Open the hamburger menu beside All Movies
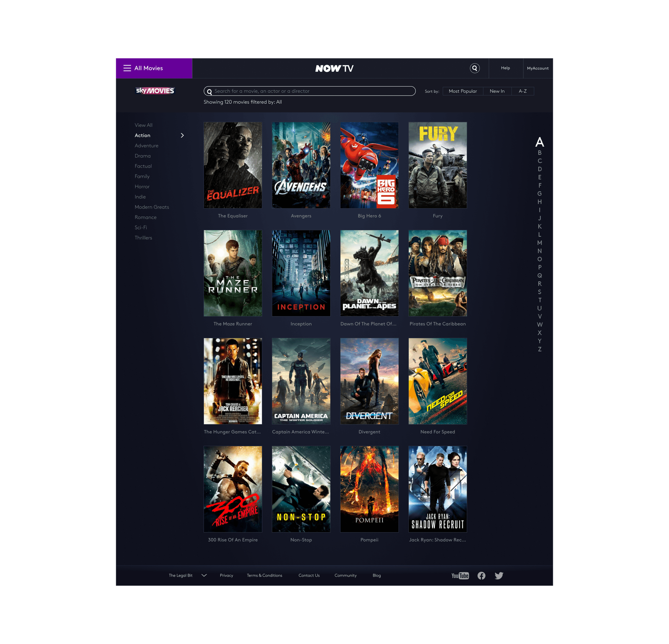Screen dimensions: 669x644 point(127,68)
